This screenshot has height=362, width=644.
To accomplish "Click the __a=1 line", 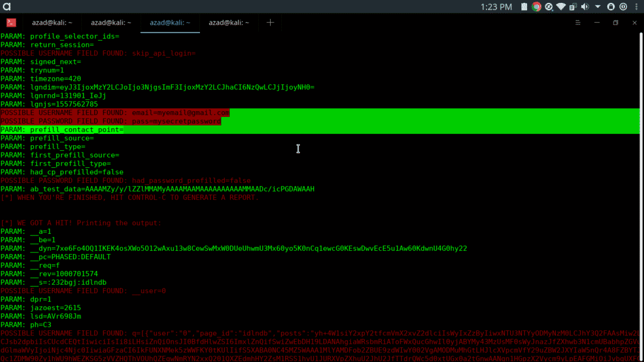I will click(x=26, y=232).
